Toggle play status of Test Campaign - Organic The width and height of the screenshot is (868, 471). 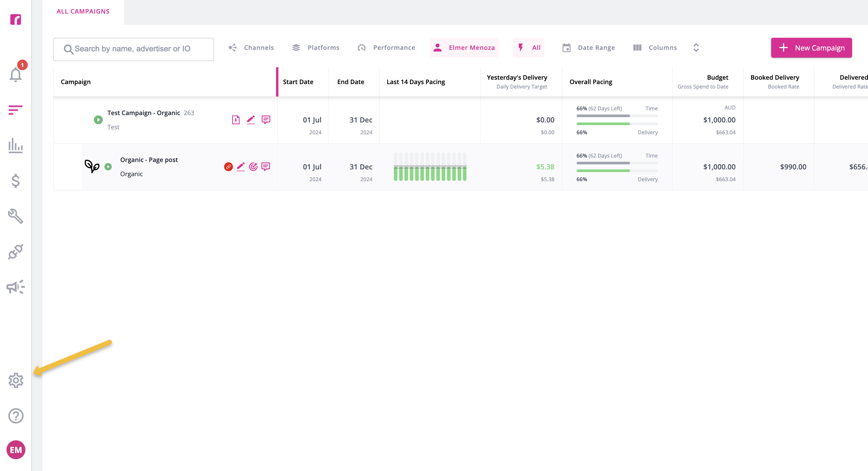coord(98,120)
